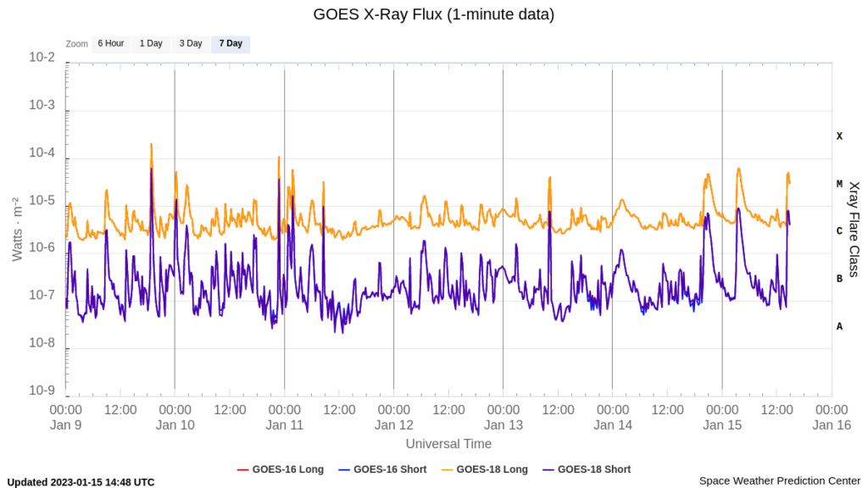Click the Watts · m-2 axis title
The image size is (868, 488).
16,229
